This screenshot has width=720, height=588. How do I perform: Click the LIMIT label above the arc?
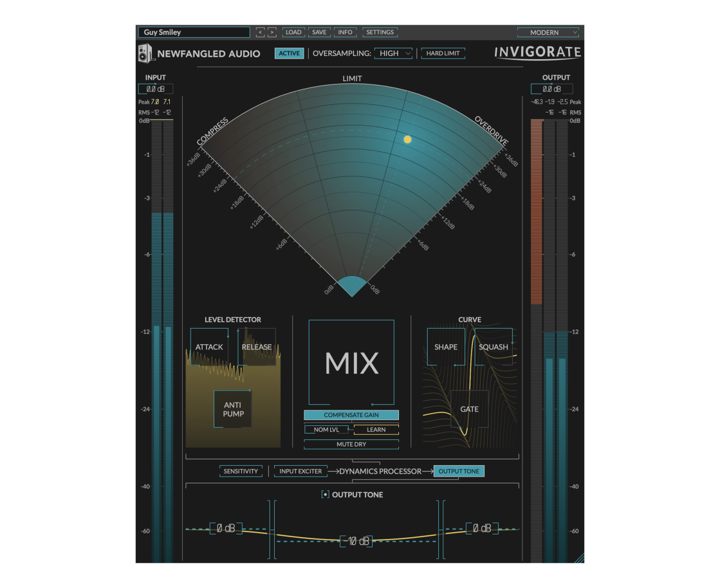point(352,78)
